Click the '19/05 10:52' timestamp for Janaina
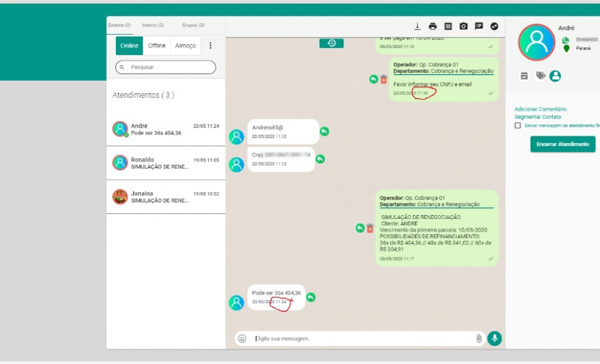This screenshot has width=600, height=364. click(206, 193)
